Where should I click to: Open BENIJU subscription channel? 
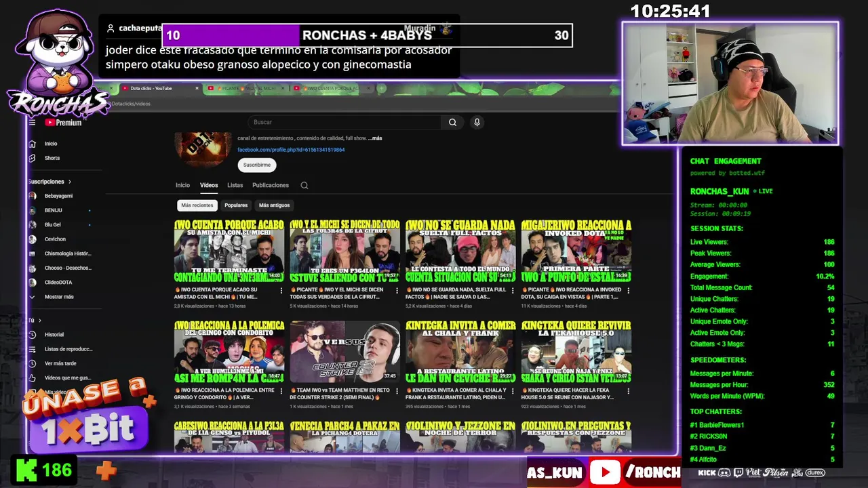click(53, 210)
